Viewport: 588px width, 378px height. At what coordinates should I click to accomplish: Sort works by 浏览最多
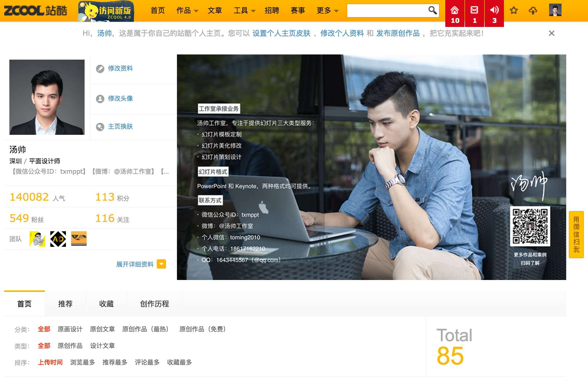click(83, 362)
